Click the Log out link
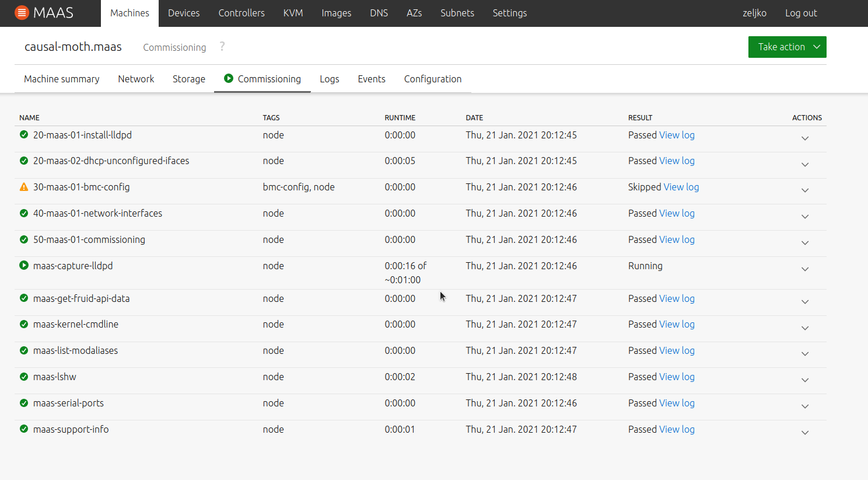 click(801, 13)
